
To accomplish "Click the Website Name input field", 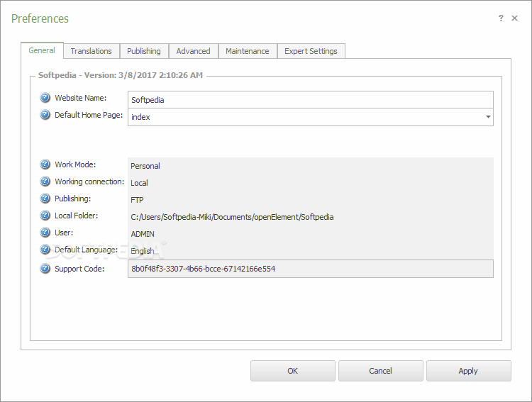I will (x=311, y=100).
